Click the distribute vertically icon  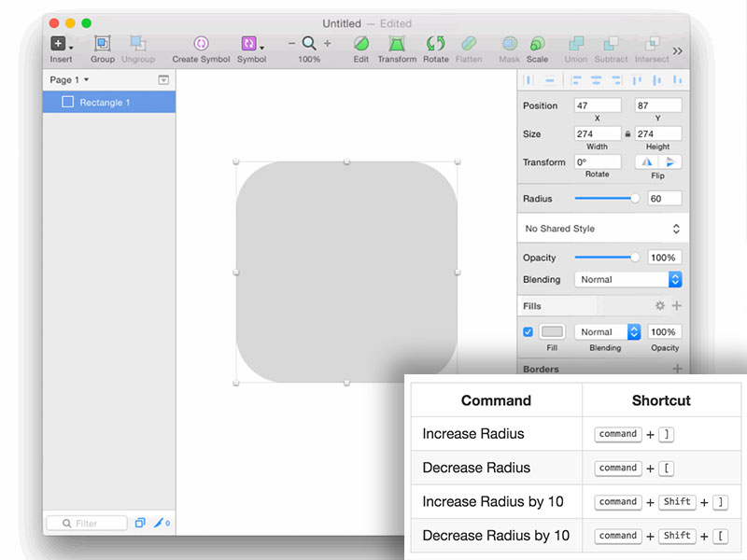click(549, 80)
